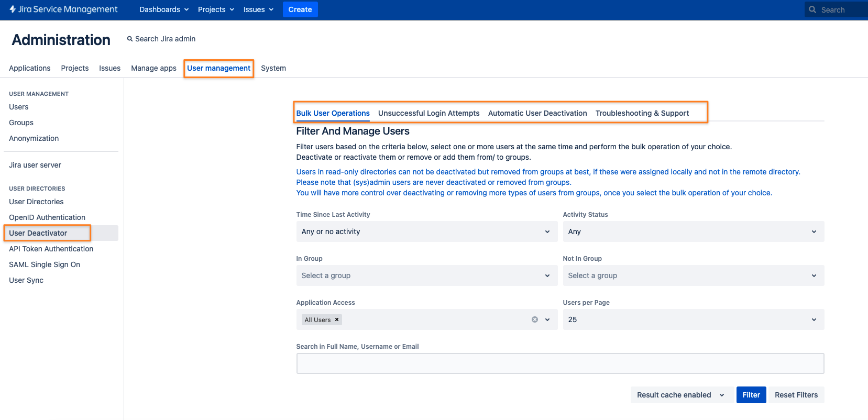868x420 pixels.
Task: Open API Token Authentication in sidebar
Action: (51, 249)
